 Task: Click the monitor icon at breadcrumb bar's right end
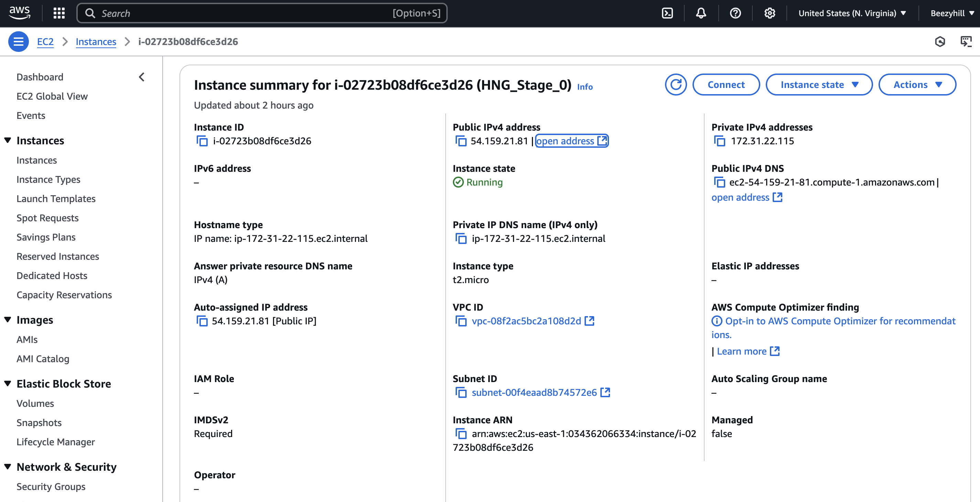click(x=966, y=42)
